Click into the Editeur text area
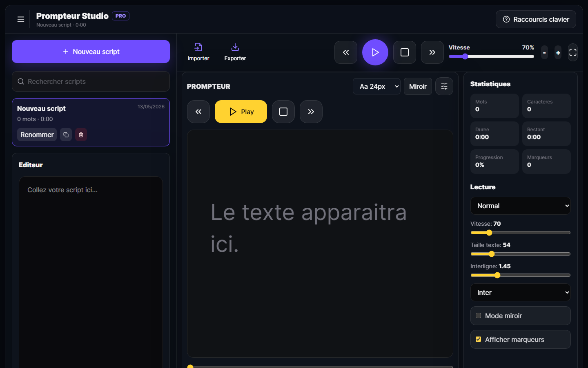This screenshot has height=368, width=588. point(91,272)
